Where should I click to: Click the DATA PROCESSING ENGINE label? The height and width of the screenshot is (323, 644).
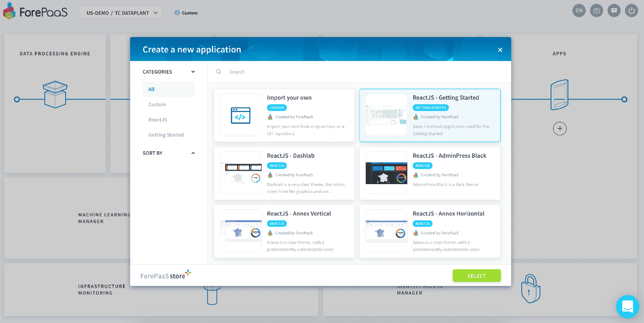55,54
